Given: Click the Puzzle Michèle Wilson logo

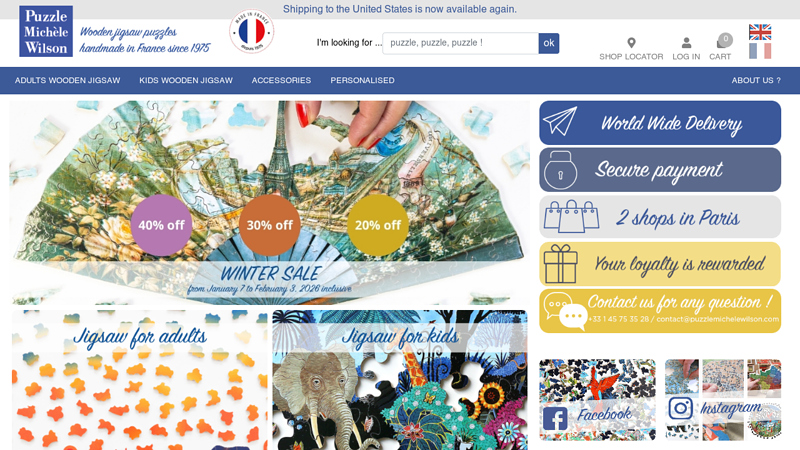Looking at the screenshot, I should click(x=46, y=31).
